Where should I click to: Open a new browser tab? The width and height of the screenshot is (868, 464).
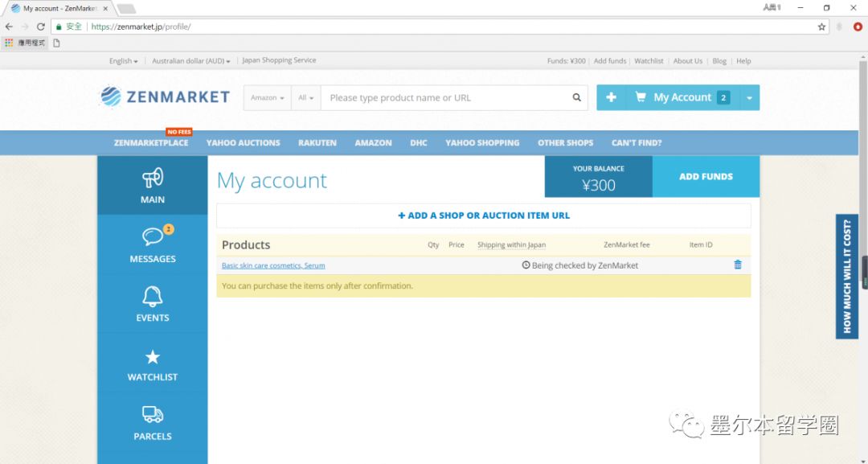pyautogui.click(x=126, y=8)
